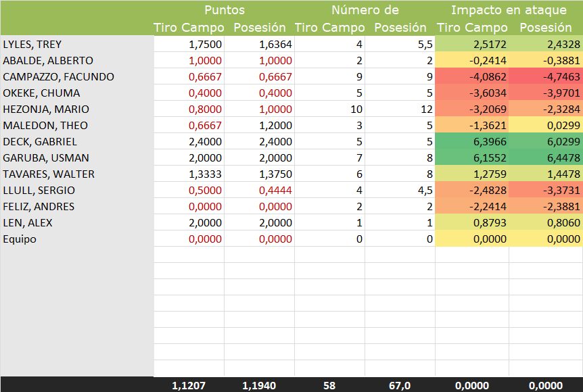Click HEZONJA's possession count of 12
This screenshot has height=392, width=583.
pos(400,109)
